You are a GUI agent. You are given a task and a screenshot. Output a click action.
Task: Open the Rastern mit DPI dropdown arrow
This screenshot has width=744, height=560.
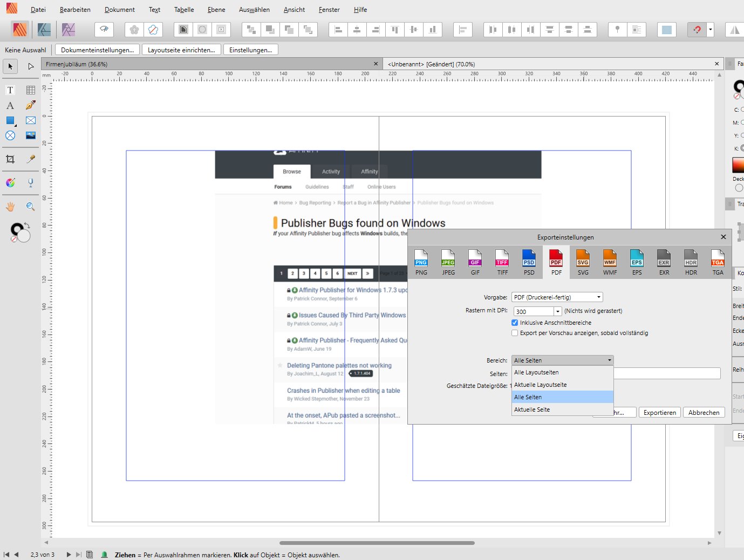point(558,311)
